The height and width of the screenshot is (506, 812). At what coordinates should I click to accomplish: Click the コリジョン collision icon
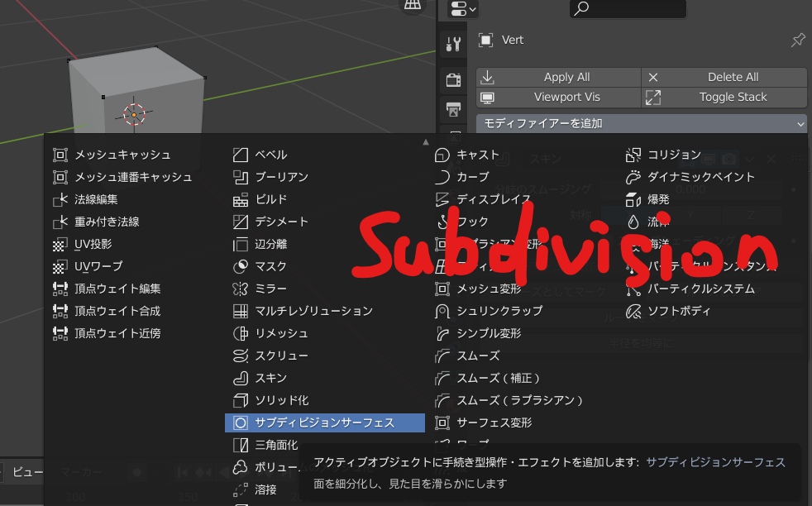coord(633,155)
